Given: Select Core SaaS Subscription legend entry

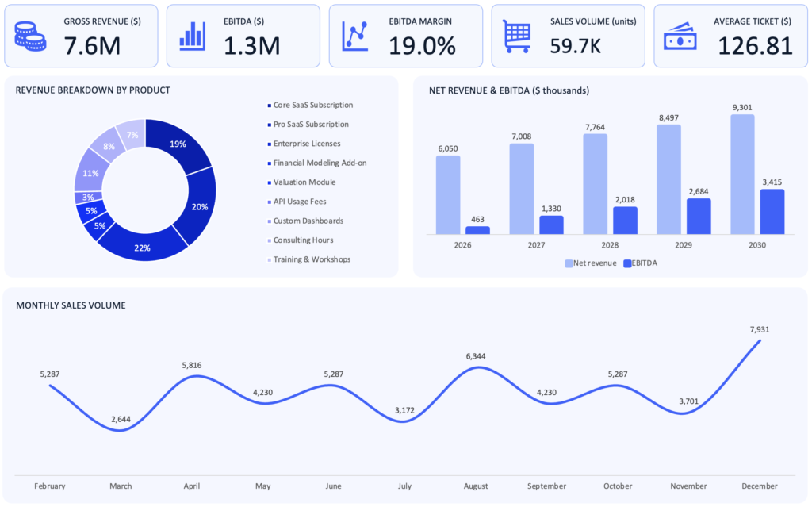Looking at the screenshot, I should 312,105.
